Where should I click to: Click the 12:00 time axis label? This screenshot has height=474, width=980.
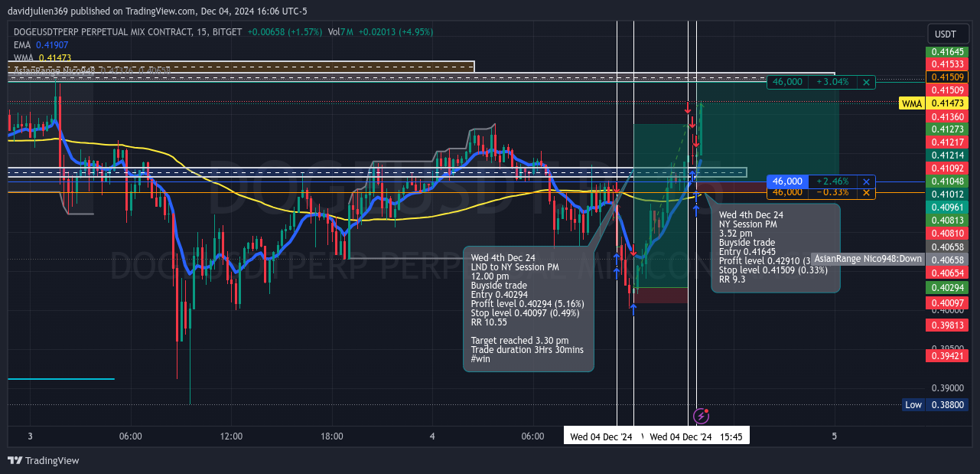pos(231,436)
